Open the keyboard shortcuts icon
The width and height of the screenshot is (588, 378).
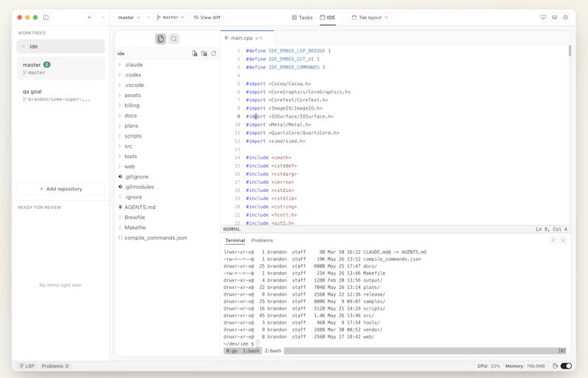click(555, 17)
